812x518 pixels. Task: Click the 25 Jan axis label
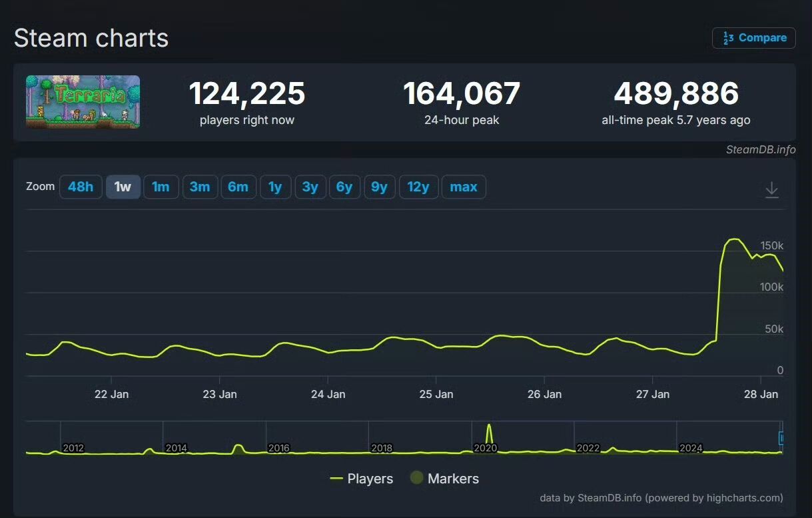436,394
